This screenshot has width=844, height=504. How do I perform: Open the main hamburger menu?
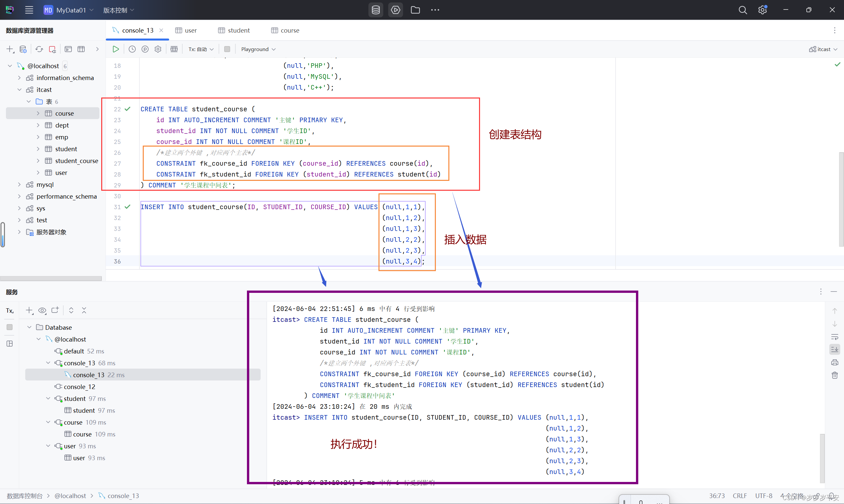[29, 10]
